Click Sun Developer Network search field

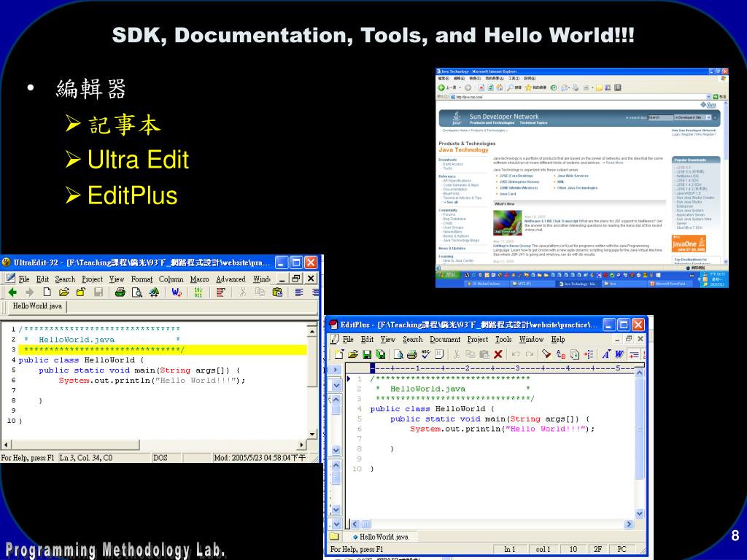point(660,117)
